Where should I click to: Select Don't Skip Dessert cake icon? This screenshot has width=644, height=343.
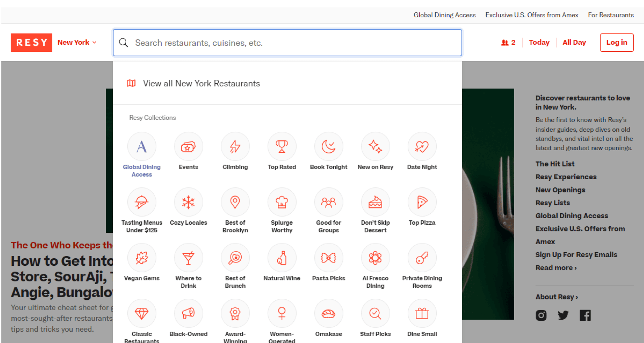click(375, 202)
